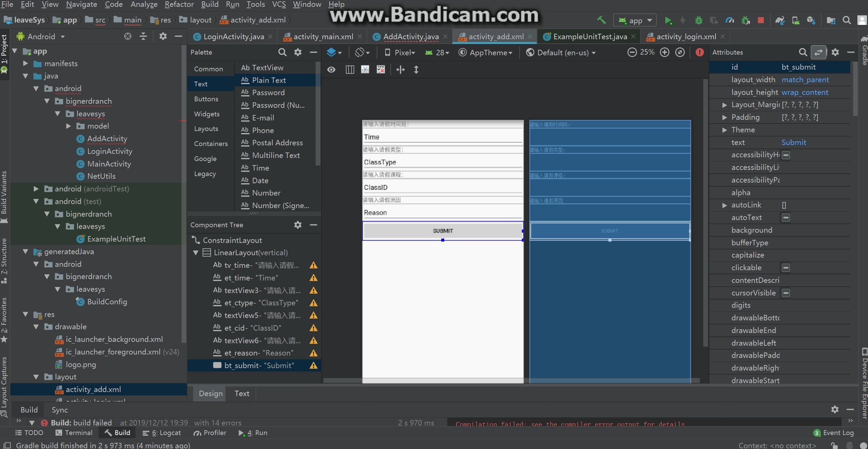
Task: Open the Build menu
Action: pyautogui.click(x=209, y=4)
